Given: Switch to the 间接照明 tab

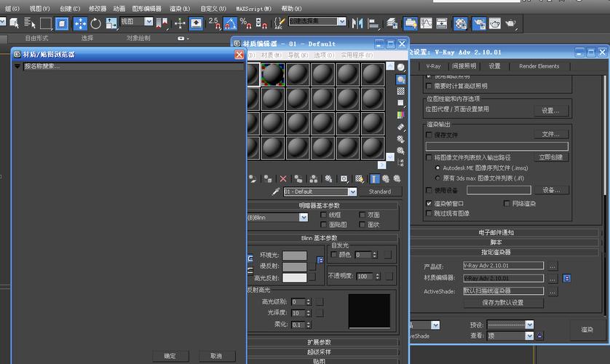Looking at the screenshot, I should pyautogui.click(x=464, y=66).
